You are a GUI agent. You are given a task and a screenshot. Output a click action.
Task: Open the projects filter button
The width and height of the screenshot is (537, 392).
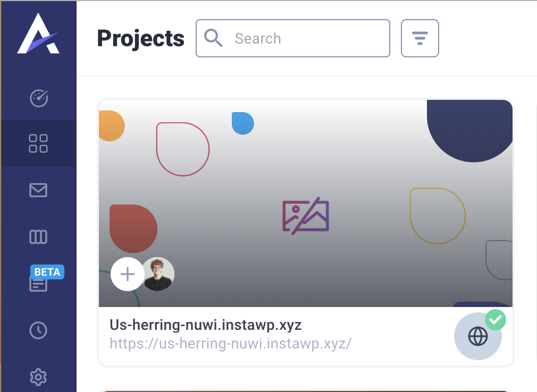tap(419, 38)
